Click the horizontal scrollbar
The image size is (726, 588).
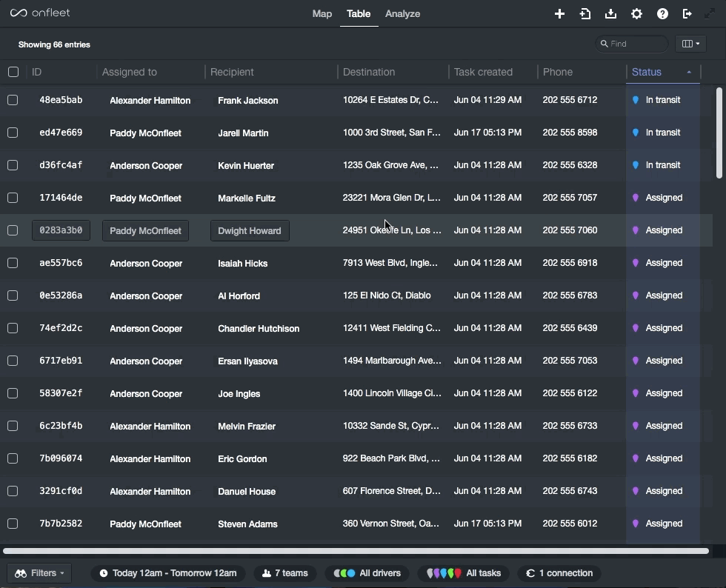[356, 551]
